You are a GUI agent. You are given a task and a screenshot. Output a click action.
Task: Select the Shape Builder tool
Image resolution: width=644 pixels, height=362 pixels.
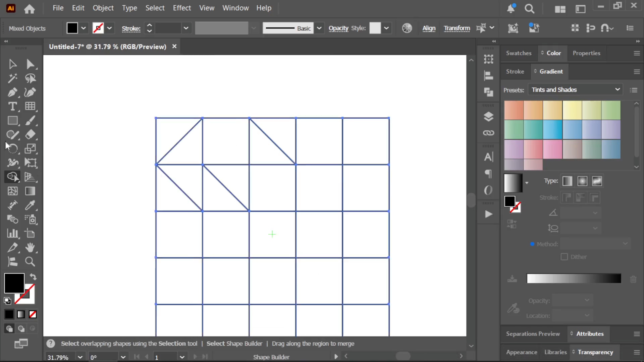(x=12, y=177)
